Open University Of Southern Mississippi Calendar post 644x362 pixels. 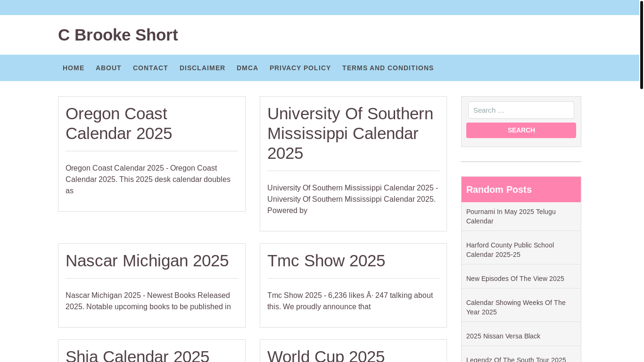coord(350,133)
